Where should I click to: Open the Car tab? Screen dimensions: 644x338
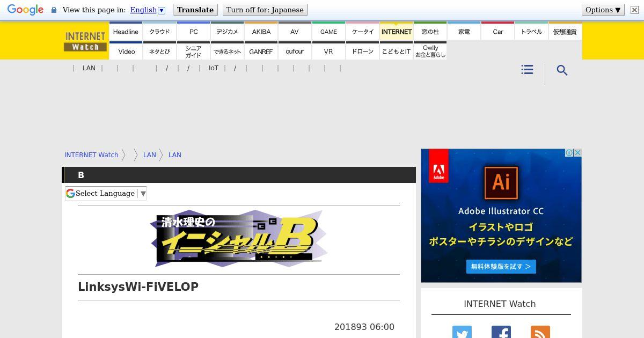pos(497,31)
